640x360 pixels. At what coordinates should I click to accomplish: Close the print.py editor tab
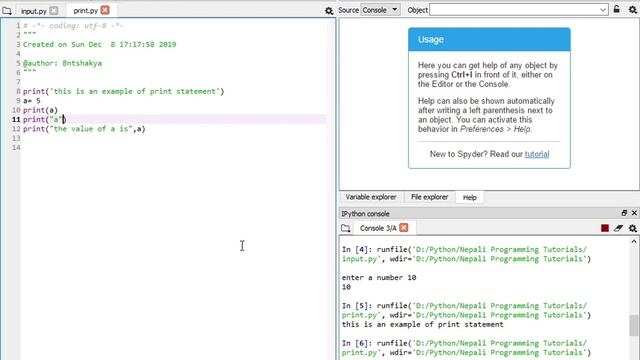(105, 10)
